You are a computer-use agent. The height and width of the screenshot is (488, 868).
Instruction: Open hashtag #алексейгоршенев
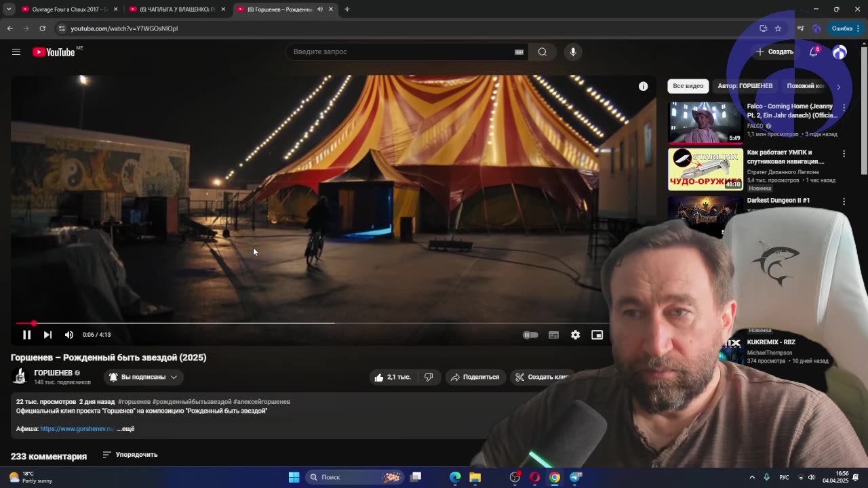[x=262, y=402]
